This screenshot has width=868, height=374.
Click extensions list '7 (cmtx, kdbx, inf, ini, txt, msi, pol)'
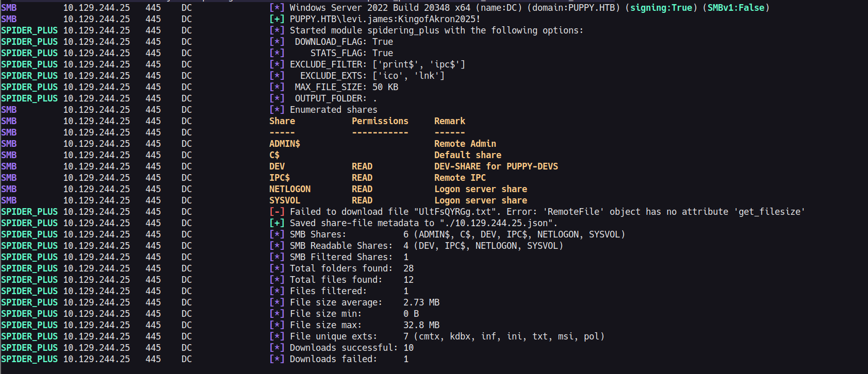click(x=504, y=336)
